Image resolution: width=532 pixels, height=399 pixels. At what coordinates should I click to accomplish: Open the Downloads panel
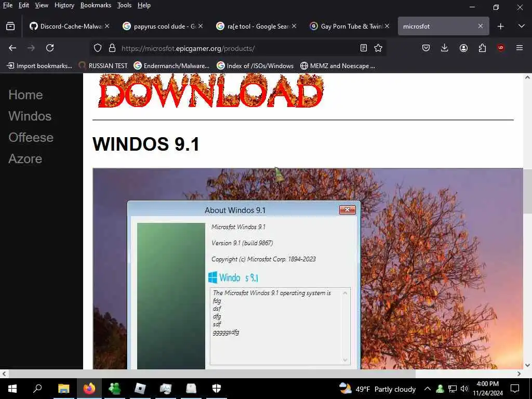pyautogui.click(x=444, y=48)
